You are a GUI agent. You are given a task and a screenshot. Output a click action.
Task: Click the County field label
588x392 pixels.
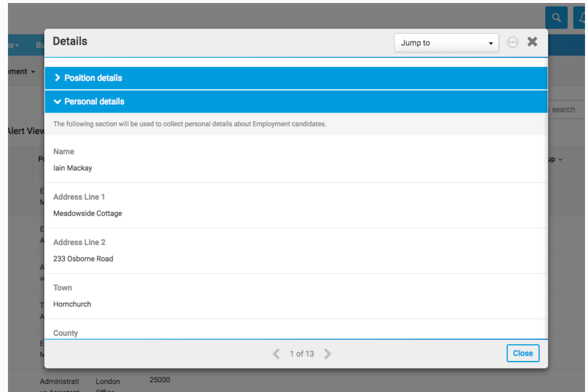66,333
